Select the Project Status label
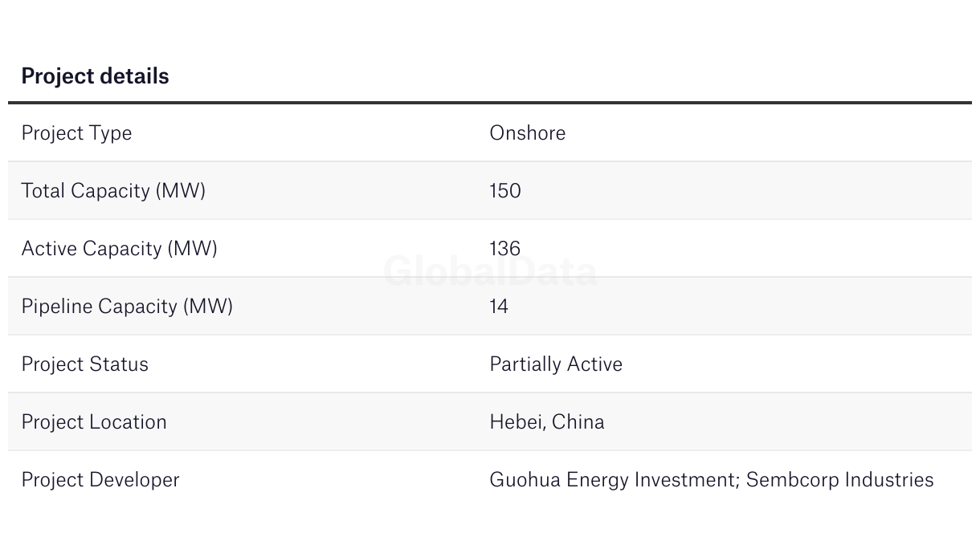This screenshot has height=541, width=980. (x=85, y=364)
